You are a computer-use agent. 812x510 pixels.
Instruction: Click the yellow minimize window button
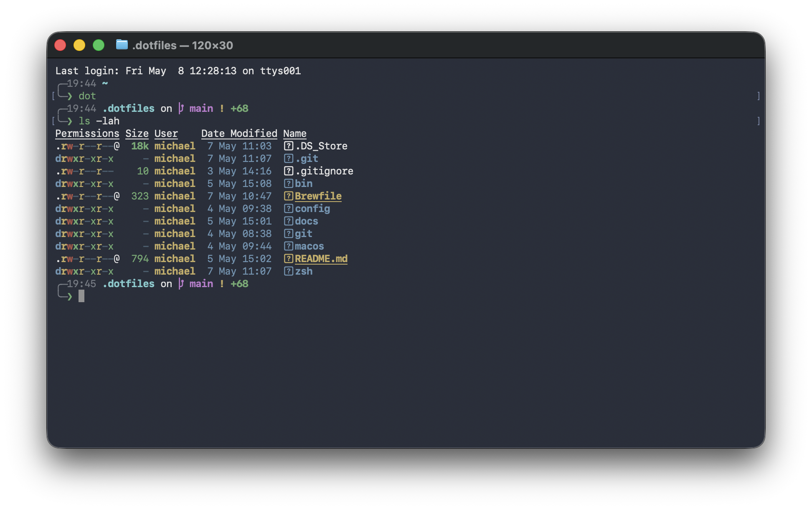(79, 45)
